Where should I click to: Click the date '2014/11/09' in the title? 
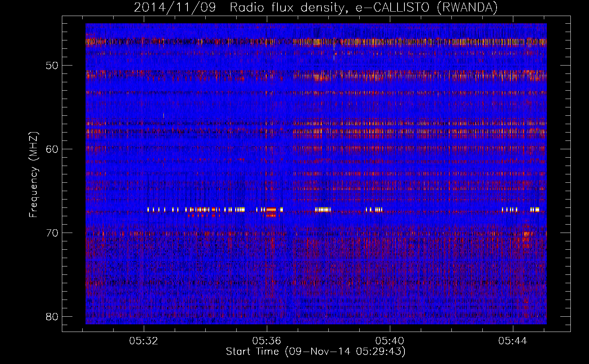coord(175,8)
